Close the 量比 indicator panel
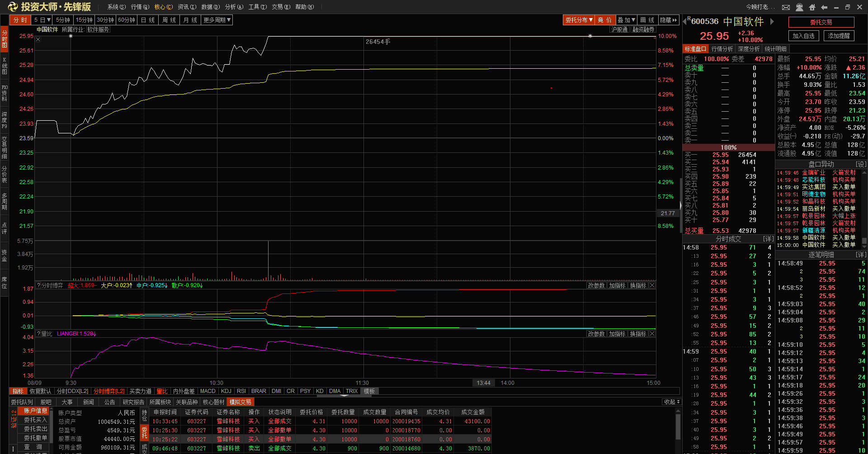Viewport: 868px width, 454px height. pos(652,334)
